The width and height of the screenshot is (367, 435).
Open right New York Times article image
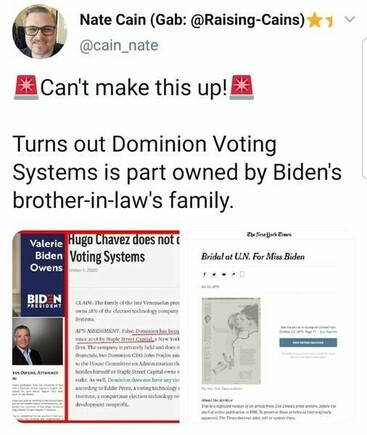[x=270, y=327]
